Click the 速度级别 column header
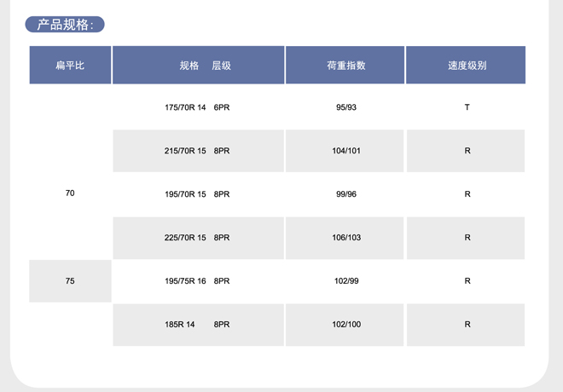The height and width of the screenshot is (392, 563). 466,65
